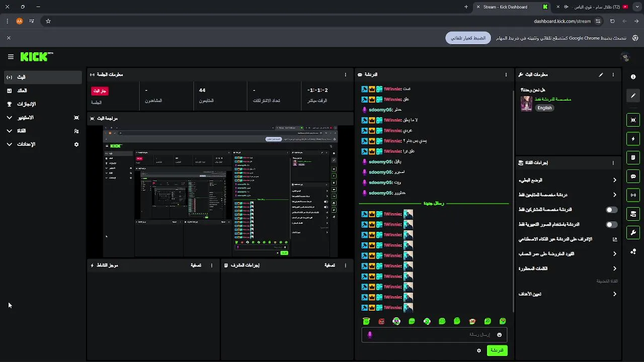Expand الإعدادات section in left nav
This screenshot has height=362, width=644.
click(9, 144)
